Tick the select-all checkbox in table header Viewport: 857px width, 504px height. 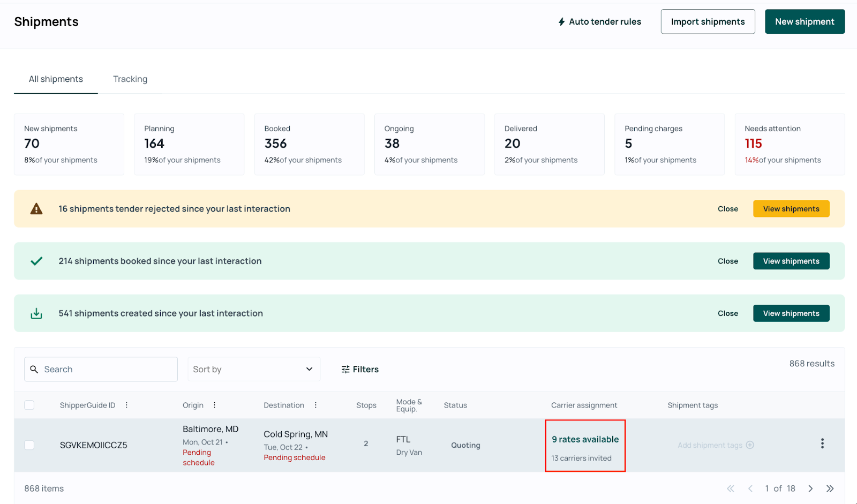pos(29,405)
